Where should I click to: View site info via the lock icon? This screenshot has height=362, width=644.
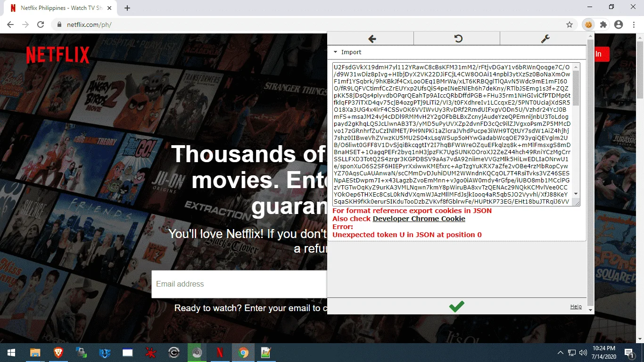pos(59,25)
